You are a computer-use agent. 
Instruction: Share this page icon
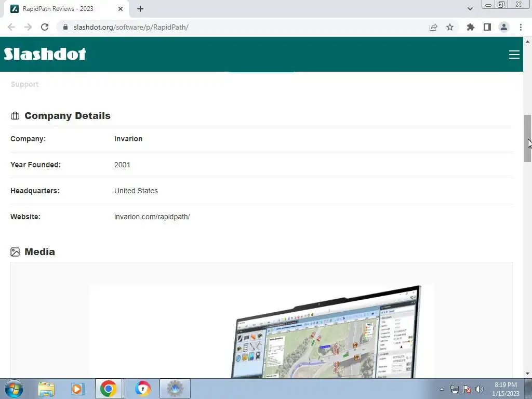pyautogui.click(x=433, y=27)
